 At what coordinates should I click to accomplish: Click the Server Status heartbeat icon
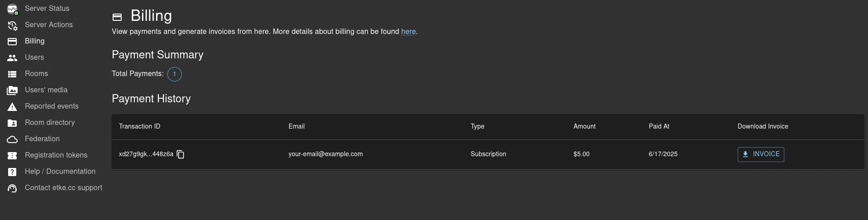[12, 9]
